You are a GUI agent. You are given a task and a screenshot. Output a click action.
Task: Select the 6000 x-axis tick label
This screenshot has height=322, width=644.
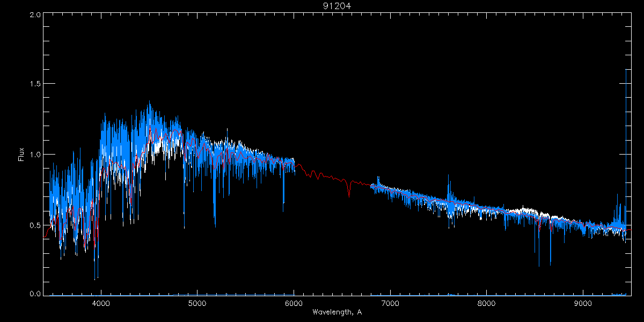pyautogui.click(x=294, y=303)
